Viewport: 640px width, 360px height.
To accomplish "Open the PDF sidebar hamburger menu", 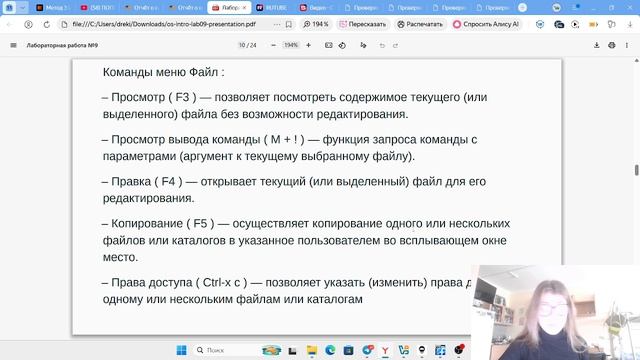I will tap(13, 45).
